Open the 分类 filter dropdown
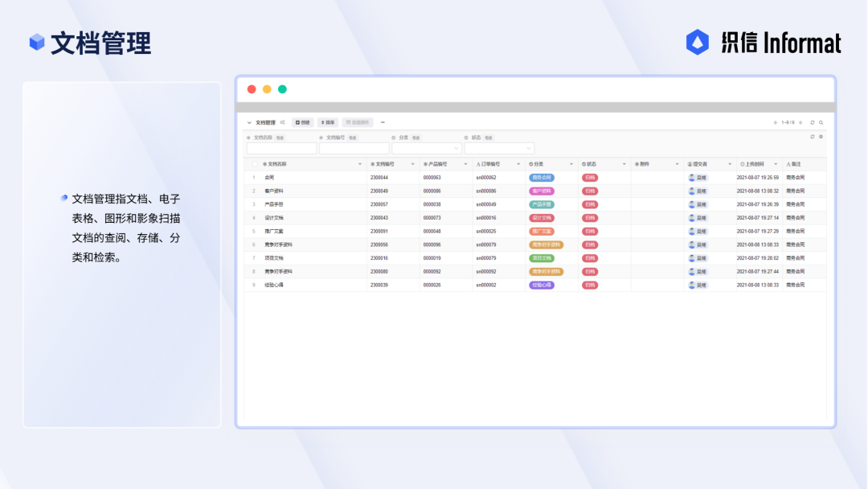 (x=426, y=149)
